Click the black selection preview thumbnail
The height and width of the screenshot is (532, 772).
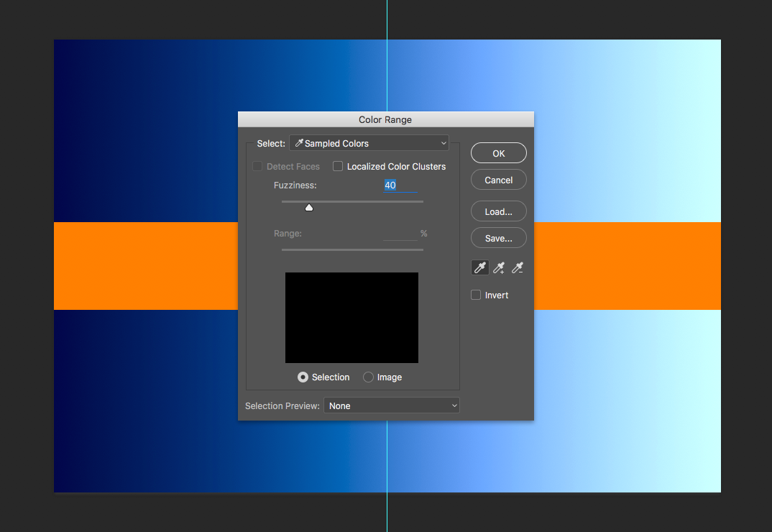[351, 318]
